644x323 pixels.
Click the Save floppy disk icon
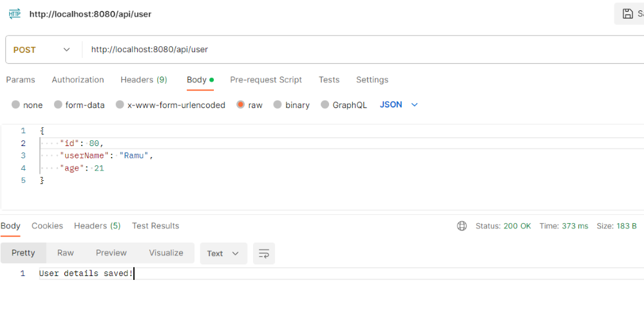tap(628, 14)
